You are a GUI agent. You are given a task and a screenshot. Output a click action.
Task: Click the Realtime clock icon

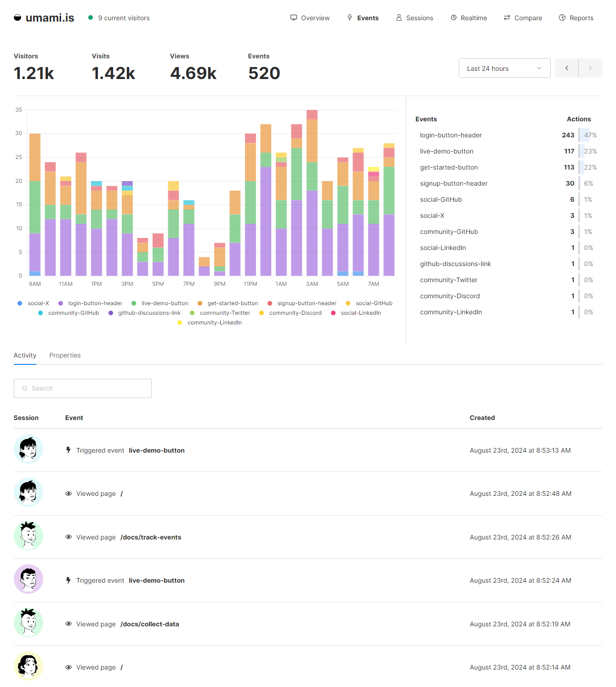click(x=454, y=17)
